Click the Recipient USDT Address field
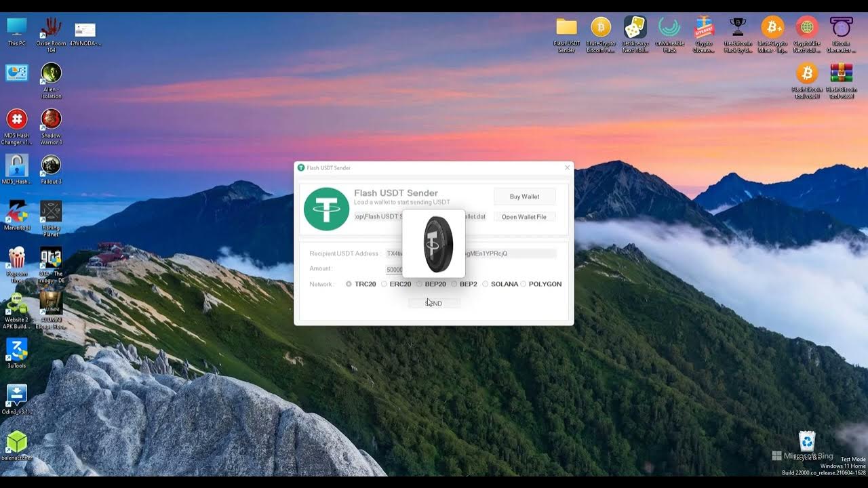The height and width of the screenshot is (488, 868). (471, 253)
